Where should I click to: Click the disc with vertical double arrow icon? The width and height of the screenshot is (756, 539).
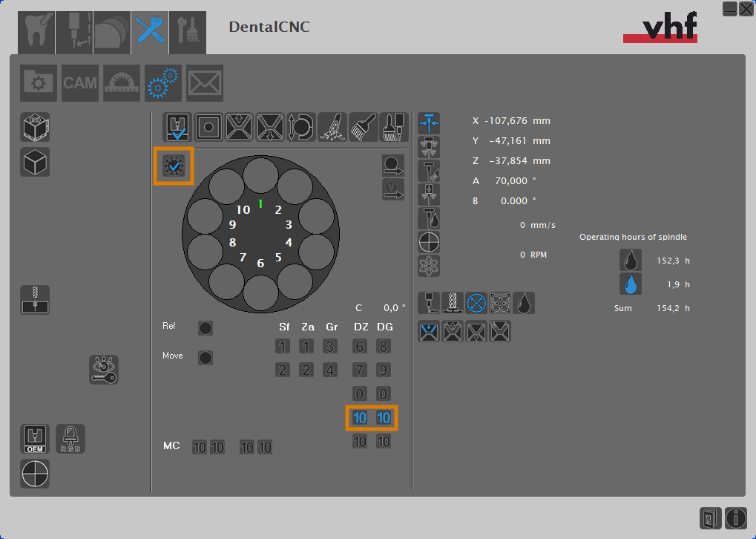click(x=301, y=127)
